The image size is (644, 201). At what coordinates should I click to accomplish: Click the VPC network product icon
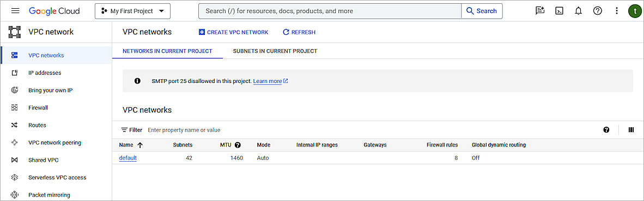(15, 32)
